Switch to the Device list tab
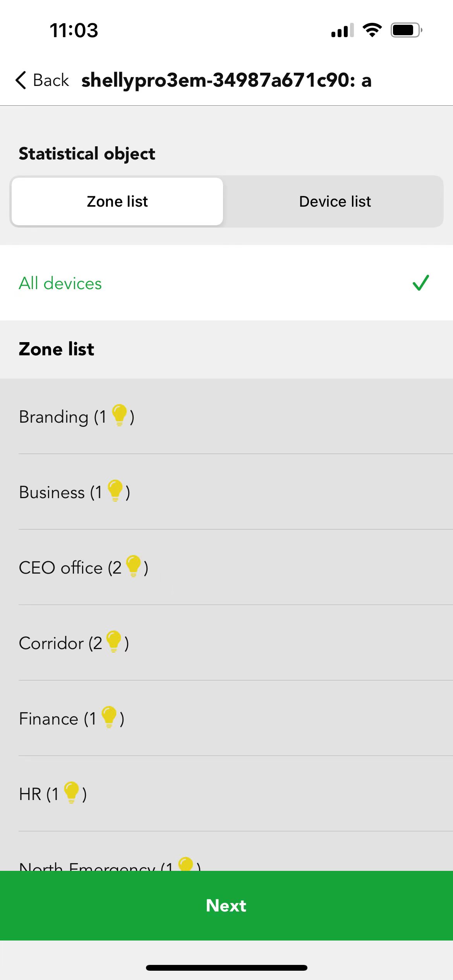The height and width of the screenshot is (980, 453). (x=335, y=201)
